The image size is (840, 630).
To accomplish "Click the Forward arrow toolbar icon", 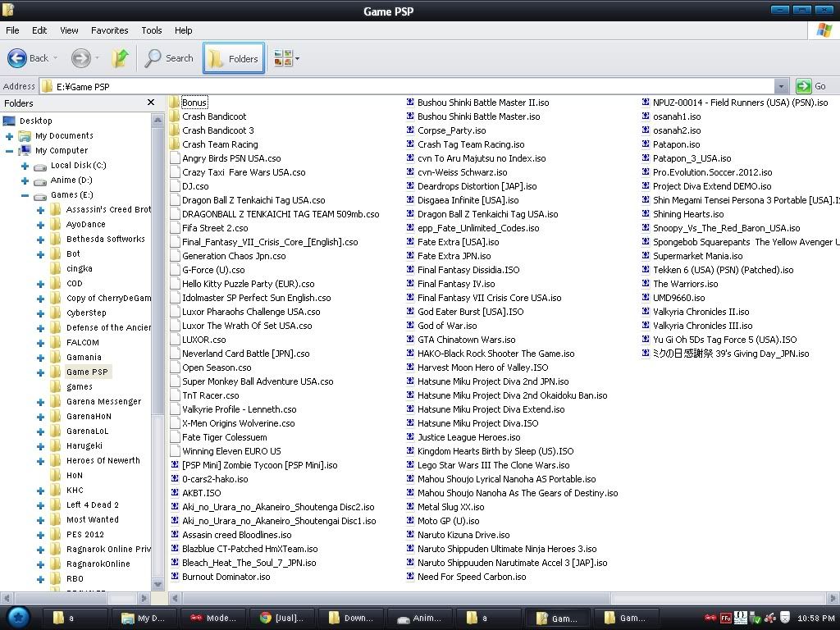I will [81, 58].
